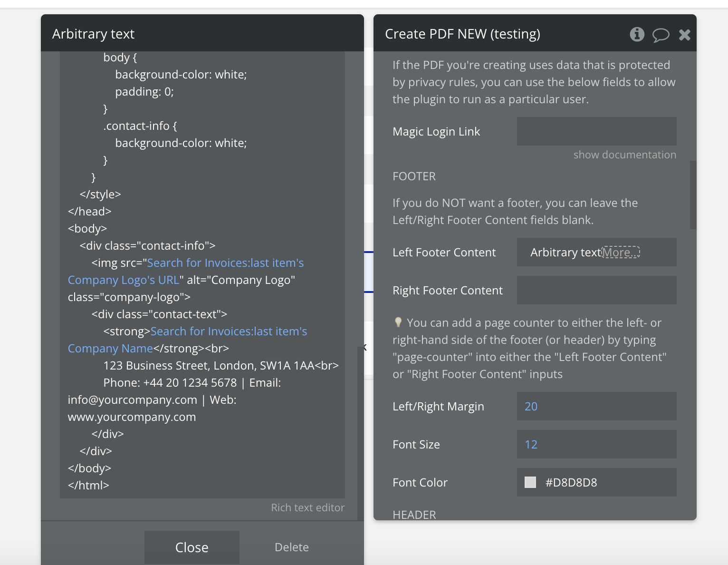This screenshot has width=728, height=565.
Task: Click the "</head>" tag line
Action: [89, 211]
